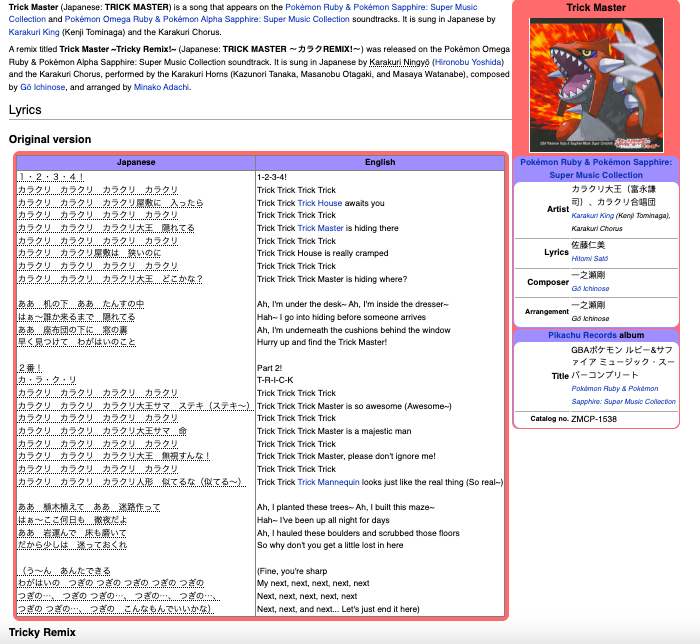This screenshot has width=700, height=644.
Task: Open Karakuri King in the infobox Artist row
Action: point(594,215)
